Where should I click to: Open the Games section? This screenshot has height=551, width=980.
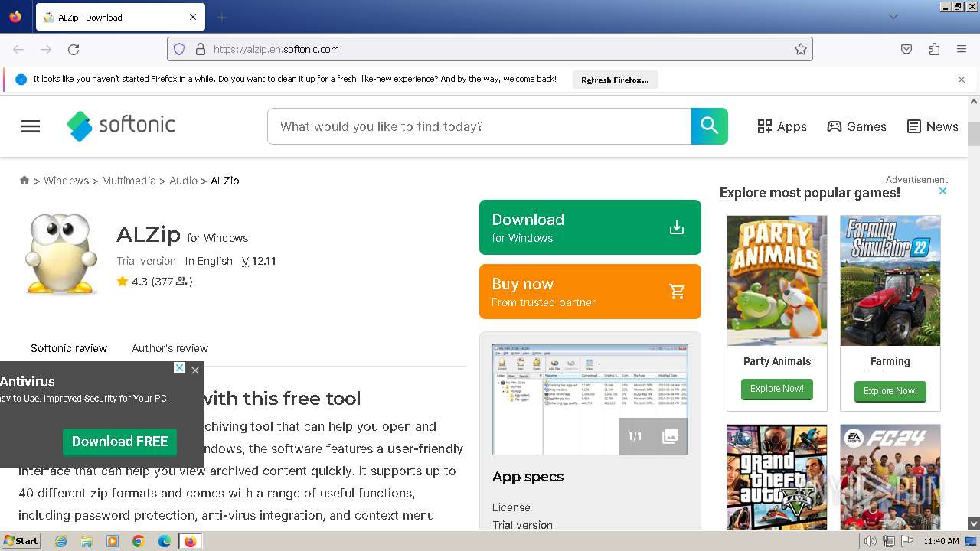(x=857, y=126)
